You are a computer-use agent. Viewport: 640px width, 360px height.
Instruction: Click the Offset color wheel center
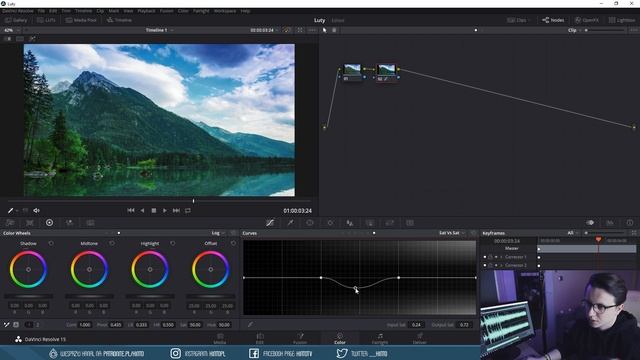211,269
